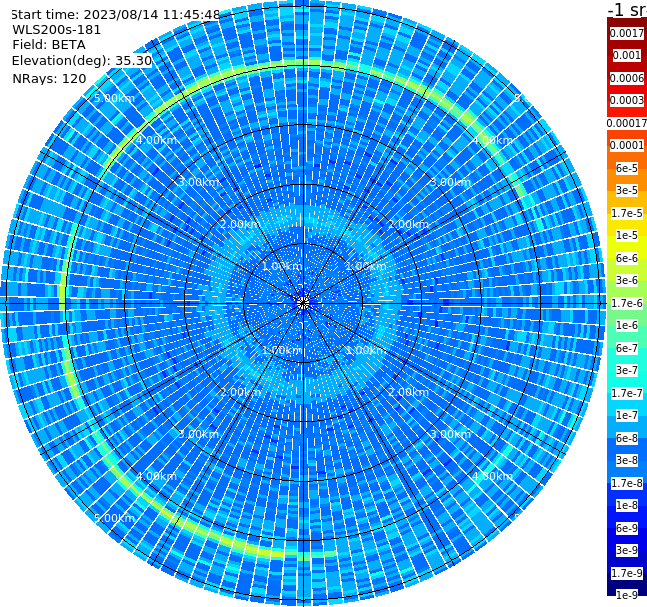Click the 6e-5 colorbar label
The height and width of the screenshot is (607, 647).
pos(627,168)
